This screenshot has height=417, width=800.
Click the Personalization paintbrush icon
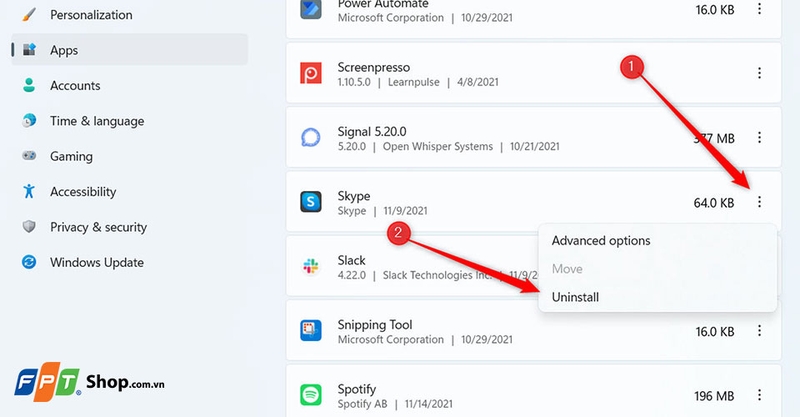[29, 15]
